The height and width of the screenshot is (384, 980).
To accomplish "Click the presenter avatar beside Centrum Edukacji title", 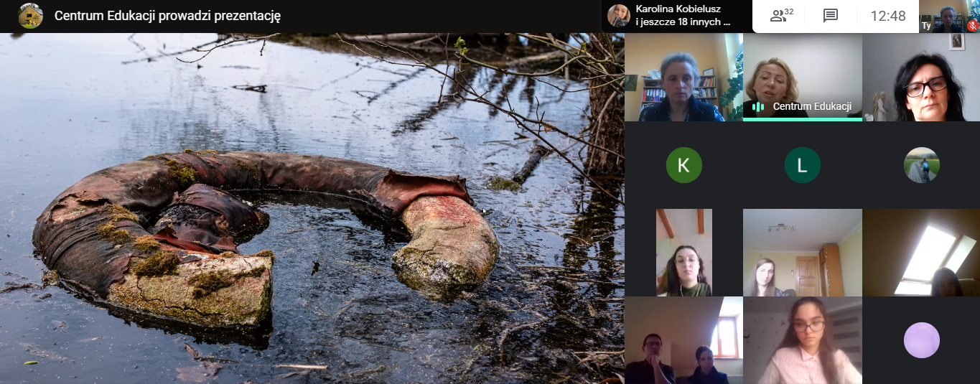I will coord(30,16).
